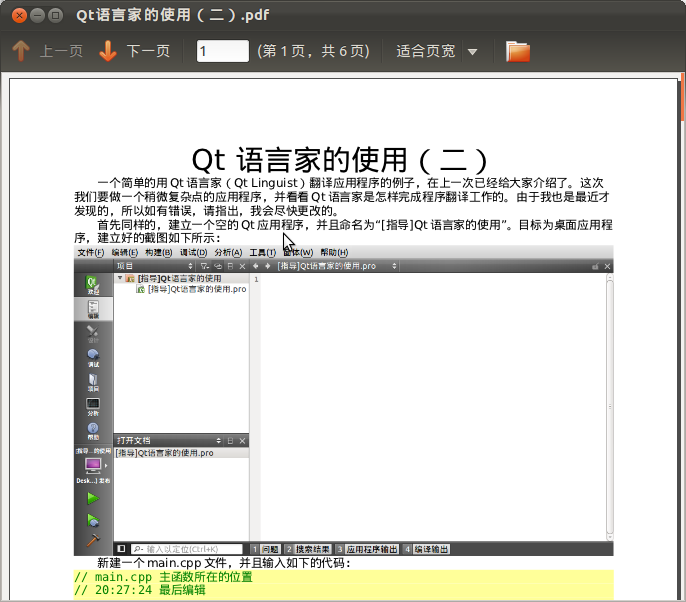
Task: Click the forward navigation arrow in editor toolbar
Action: coord(268,266)
